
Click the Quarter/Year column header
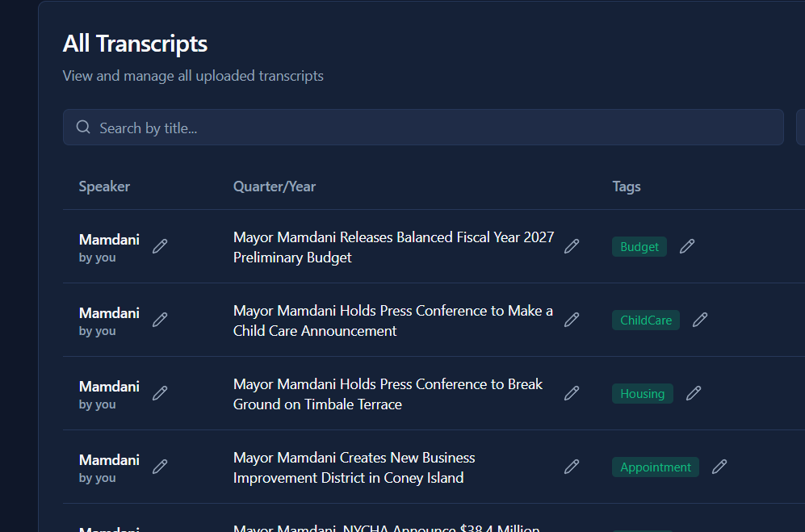tap(275, 186)
